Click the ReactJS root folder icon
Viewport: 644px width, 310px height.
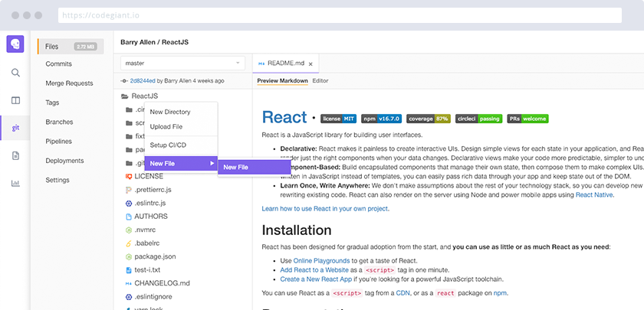[x=124, y=96]
